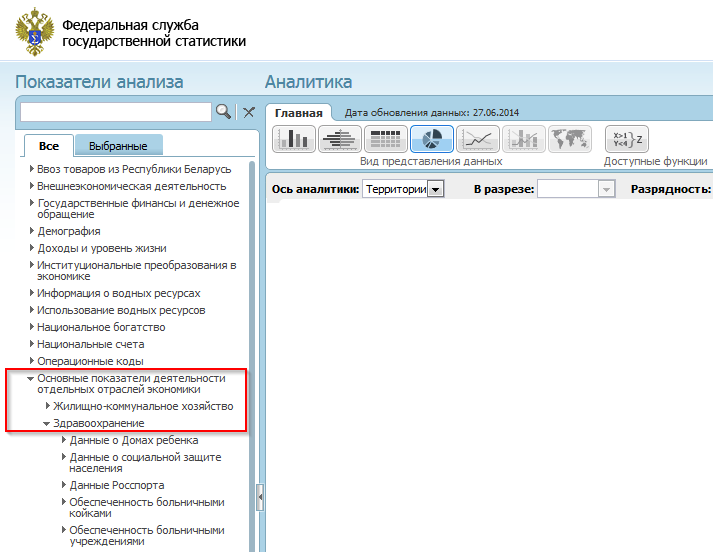Expand Жилищно-коммунальное хозяйство node
This screenshot has width=713, height=552.
click(x=48, y=406)
